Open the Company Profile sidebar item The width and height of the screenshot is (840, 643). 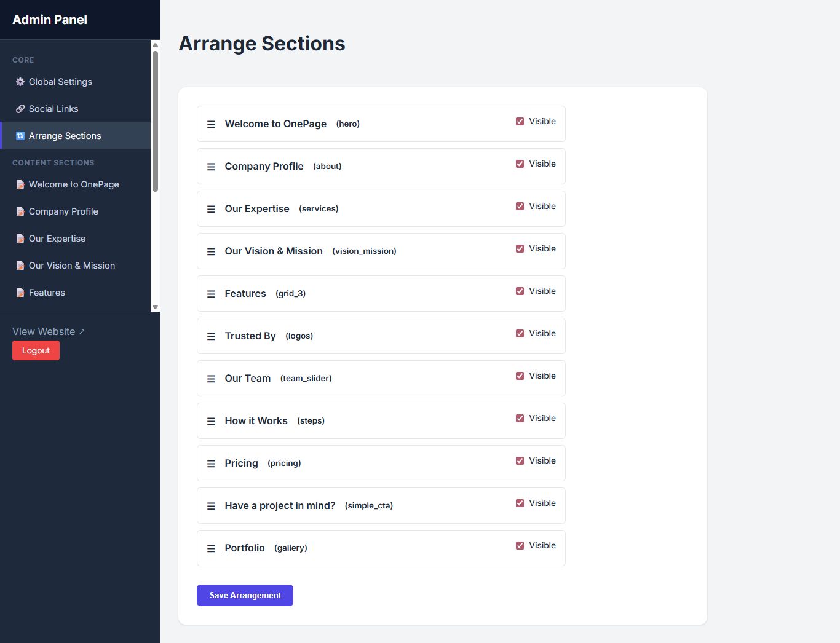click(63, 211)
